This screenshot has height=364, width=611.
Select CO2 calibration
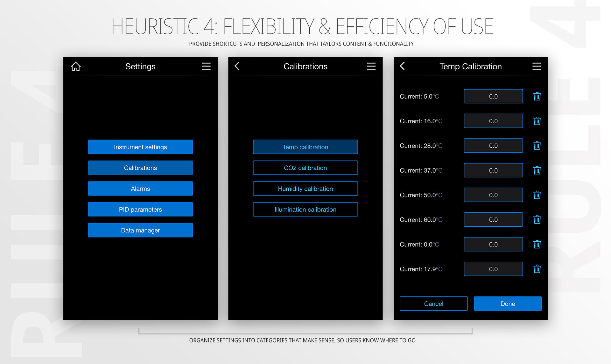(305, 168)
